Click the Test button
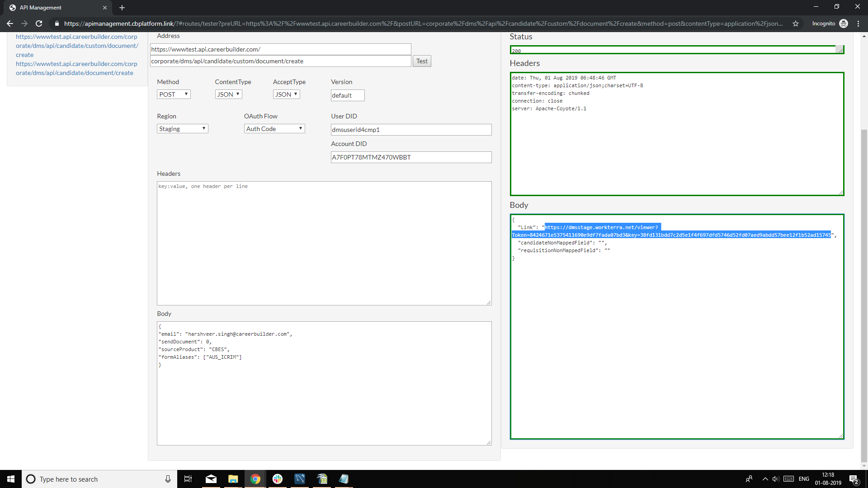 (422, 61)
